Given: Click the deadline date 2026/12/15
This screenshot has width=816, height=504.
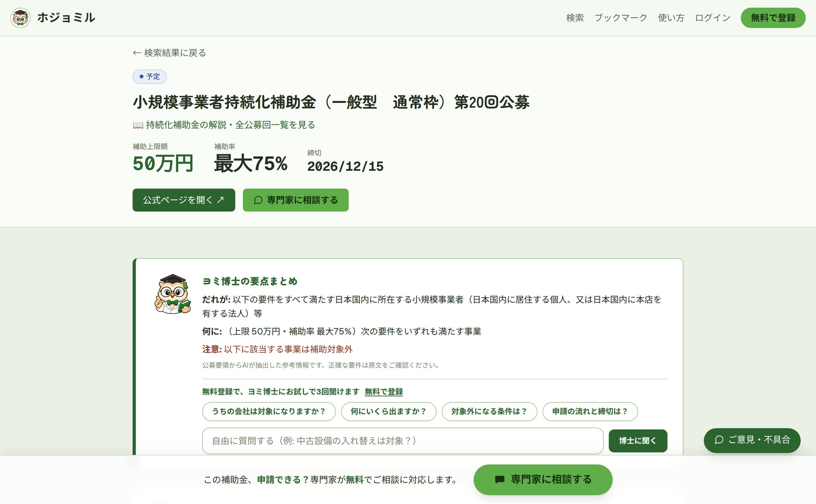Looking at the screenshot, I should [x=345, y=166].
